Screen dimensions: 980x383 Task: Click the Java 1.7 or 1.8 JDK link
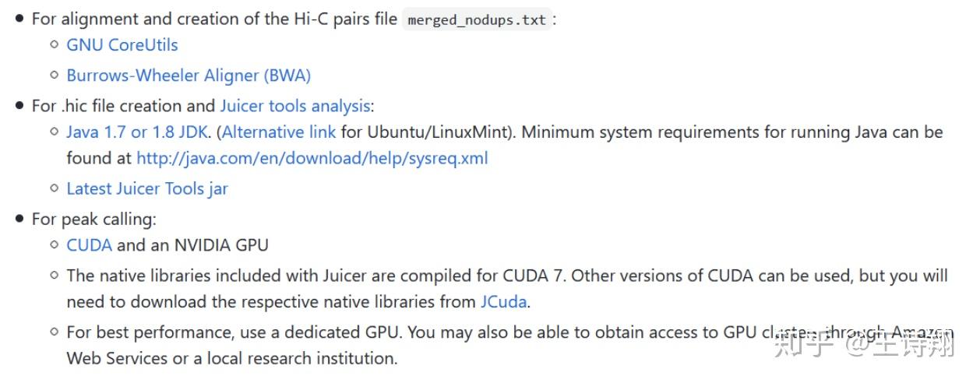click(137, 132)
